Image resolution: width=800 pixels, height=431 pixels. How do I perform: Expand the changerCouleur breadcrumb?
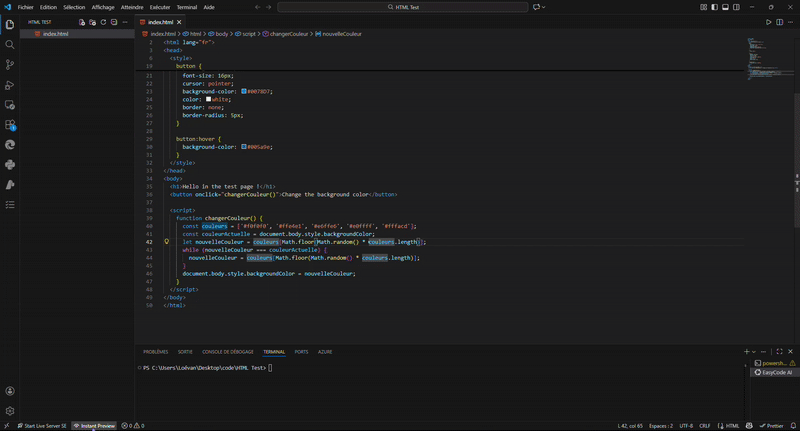[x=285, y=34]
